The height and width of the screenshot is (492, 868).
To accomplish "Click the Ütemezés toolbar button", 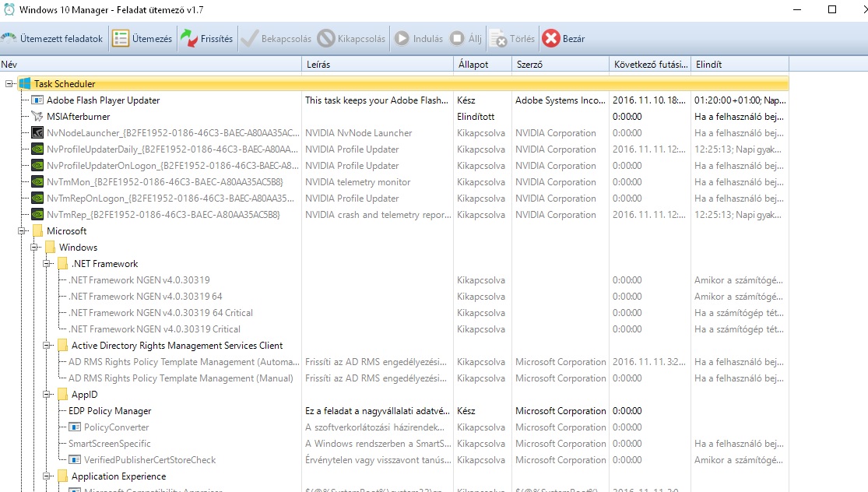I will (142, 39).
